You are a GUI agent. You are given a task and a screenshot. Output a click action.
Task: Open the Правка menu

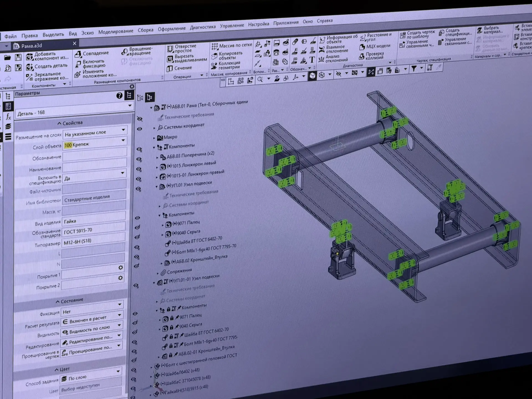tap(29, 35)
